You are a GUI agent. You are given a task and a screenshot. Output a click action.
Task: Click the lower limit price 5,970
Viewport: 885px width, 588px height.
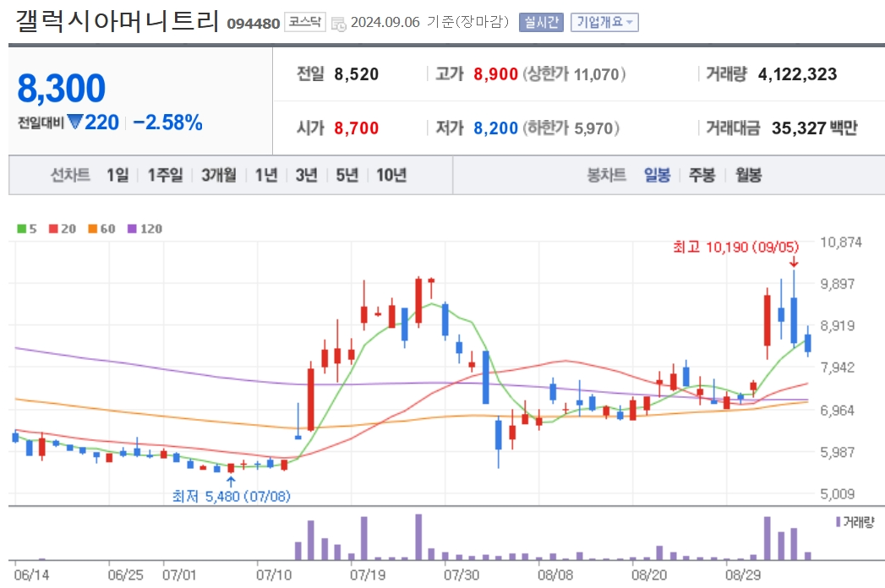click(x=593, y=128)
